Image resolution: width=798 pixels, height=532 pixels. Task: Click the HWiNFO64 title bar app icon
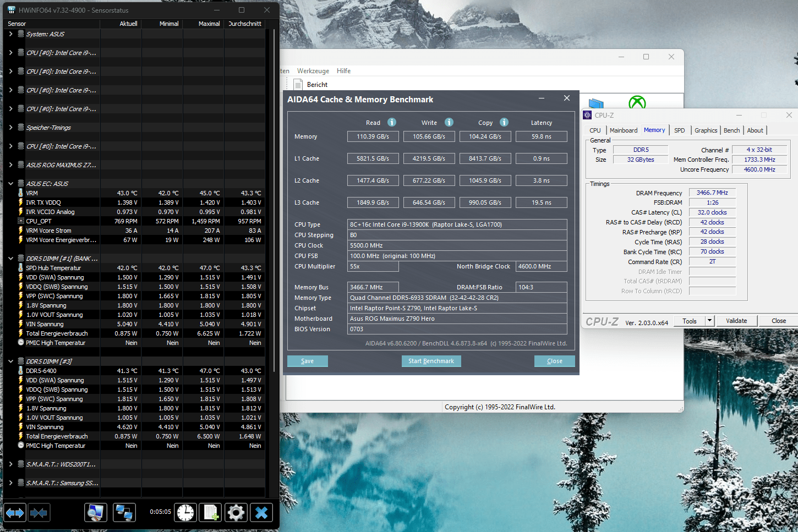(11, 10)
